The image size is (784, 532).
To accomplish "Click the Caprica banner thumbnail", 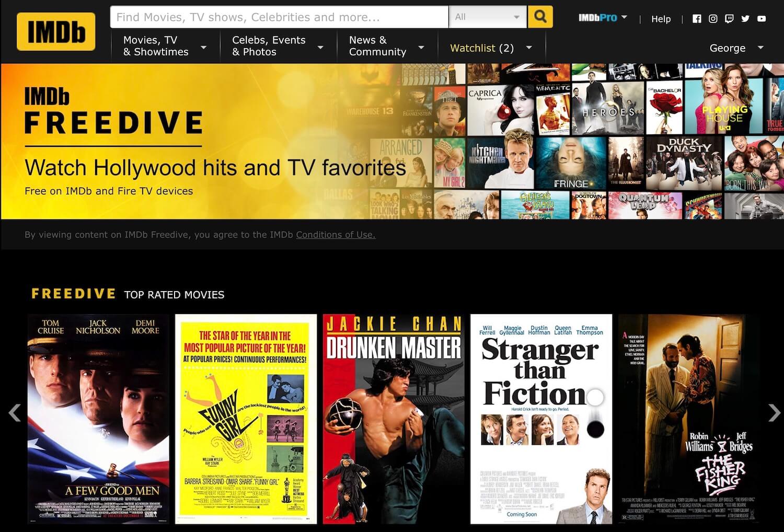I will coord(500,110).
